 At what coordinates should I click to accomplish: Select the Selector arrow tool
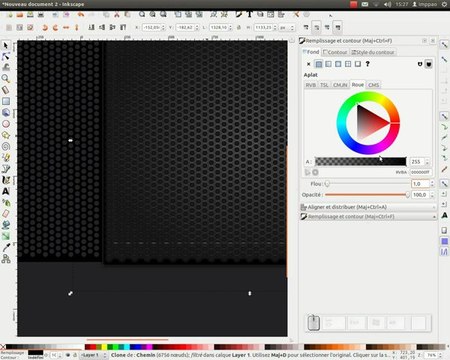click(6, 45)
